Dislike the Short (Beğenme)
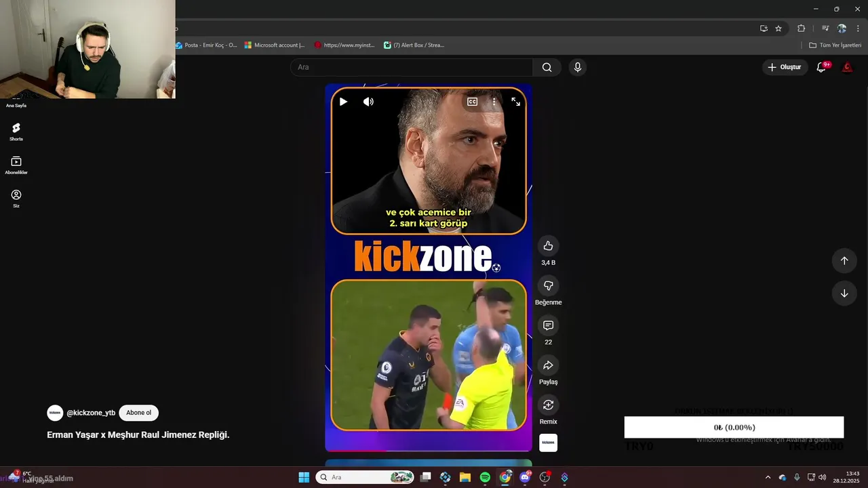This screenshot has height=488, width=868. [x=548, y=285]
